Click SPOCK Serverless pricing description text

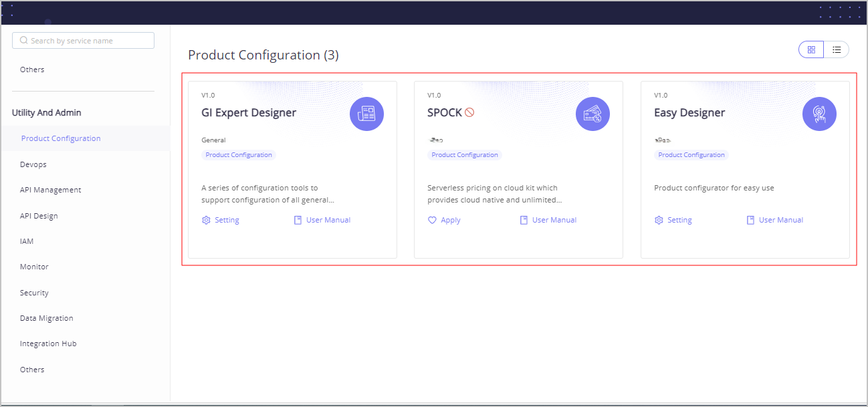click(x=494, y=194)
